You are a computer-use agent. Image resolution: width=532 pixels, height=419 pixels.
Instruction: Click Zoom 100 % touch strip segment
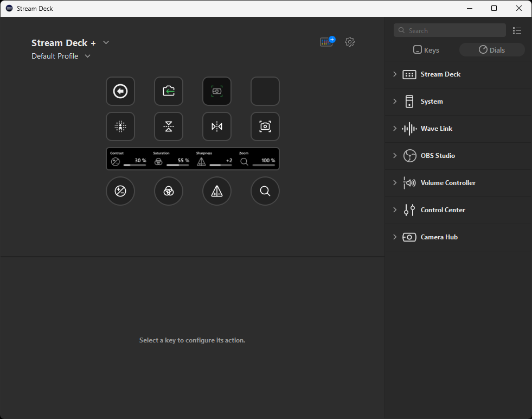[x=257, y=158]
